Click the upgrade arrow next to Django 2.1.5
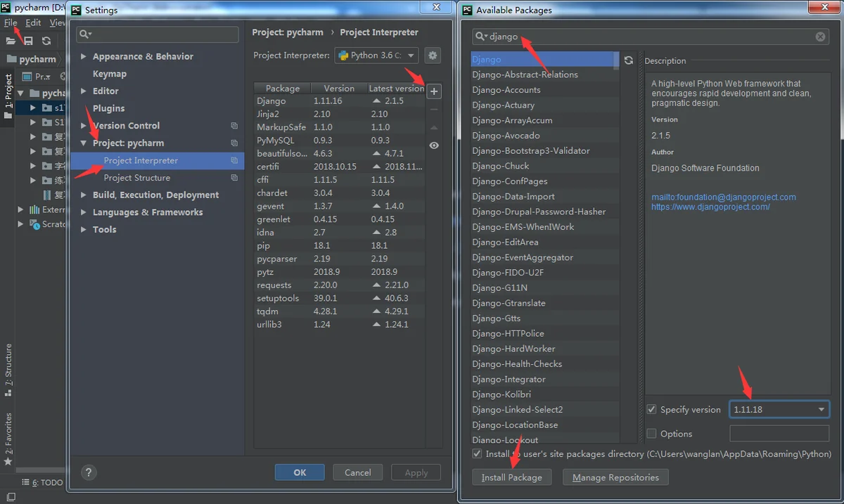 point(376,101)
